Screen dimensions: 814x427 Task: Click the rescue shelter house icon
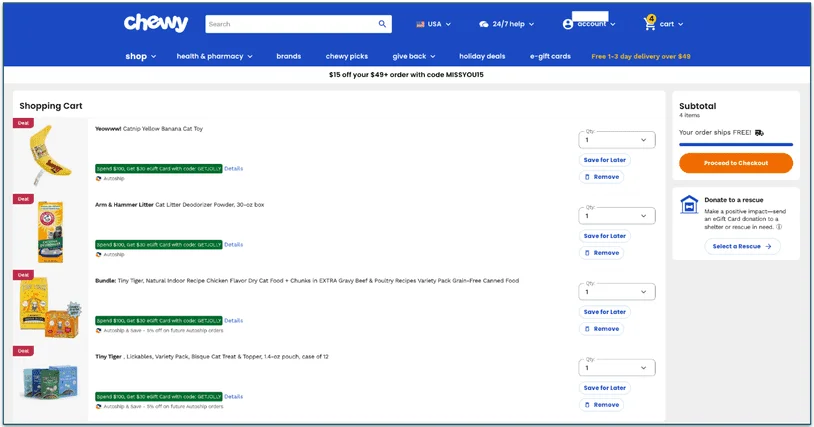pyautogui.click(x=689, y=204)
